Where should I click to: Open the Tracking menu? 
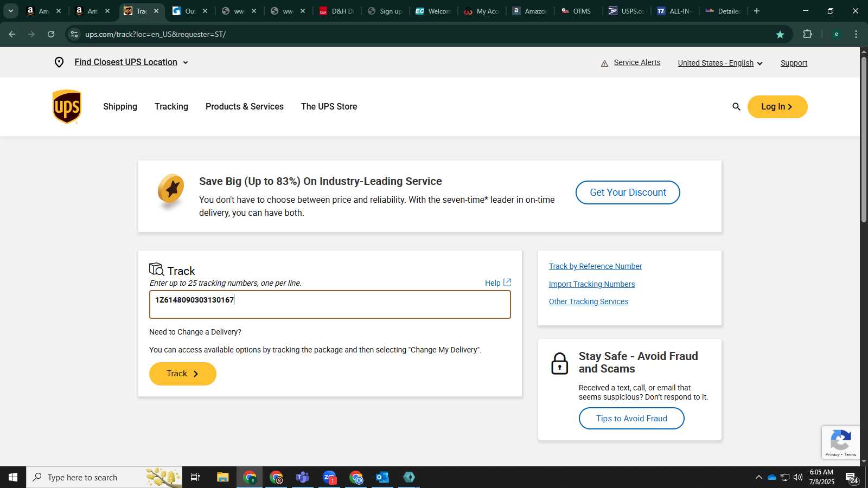click(x=171, y=107)
